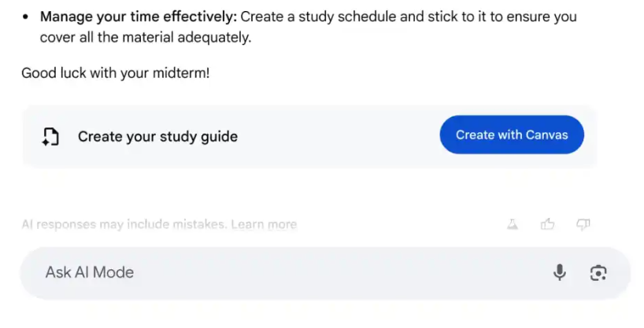Click the 'AI responses may include mistakes' disclaimer
The height and width of the screenshot is (328, 644).
(124, 224)
